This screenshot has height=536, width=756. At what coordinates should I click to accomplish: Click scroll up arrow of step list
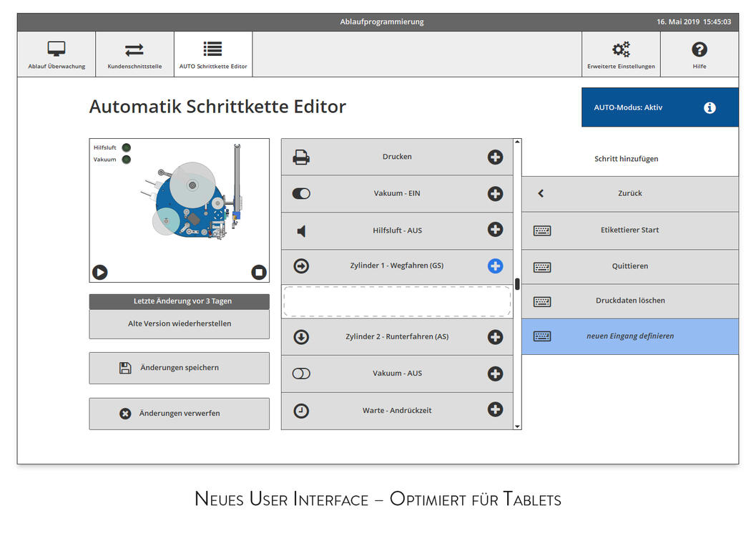point(517,142)
